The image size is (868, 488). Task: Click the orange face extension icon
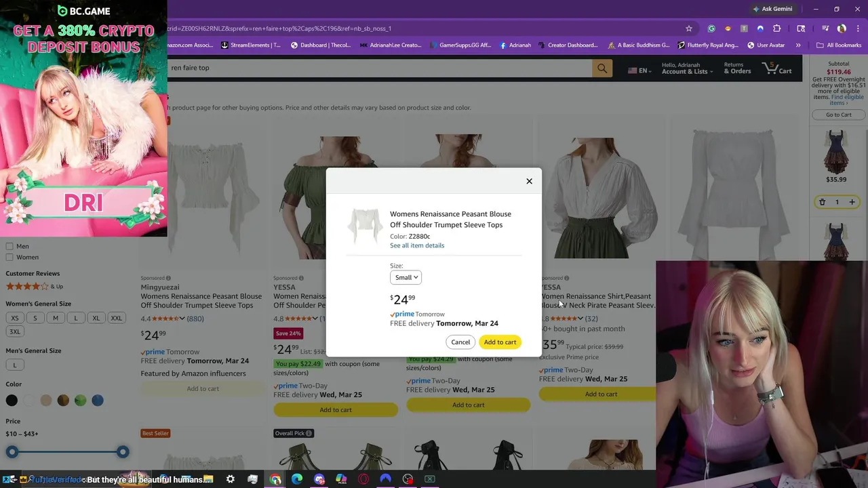(728, 28)
